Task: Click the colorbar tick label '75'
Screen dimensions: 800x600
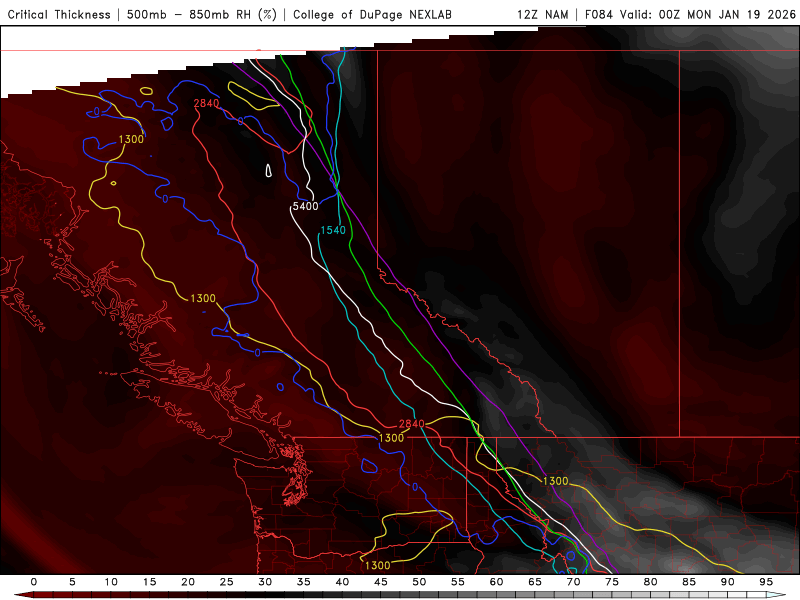Action: pos(612,582)
